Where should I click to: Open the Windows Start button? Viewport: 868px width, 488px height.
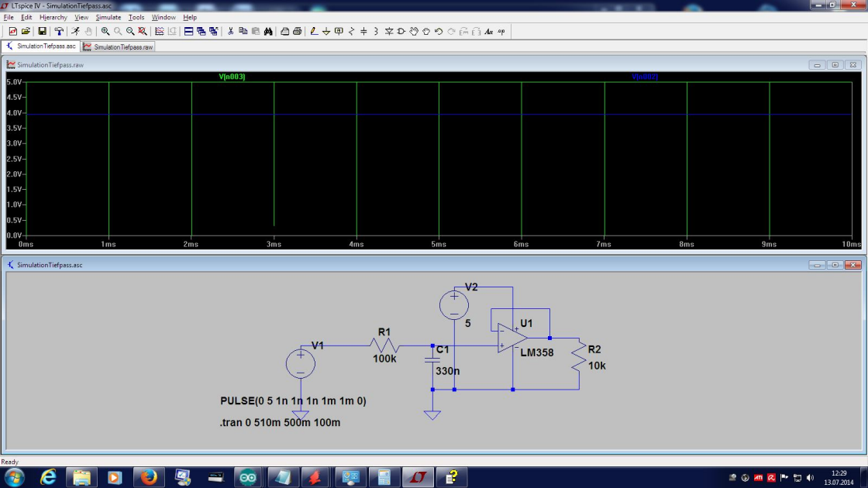click(15, 477)
